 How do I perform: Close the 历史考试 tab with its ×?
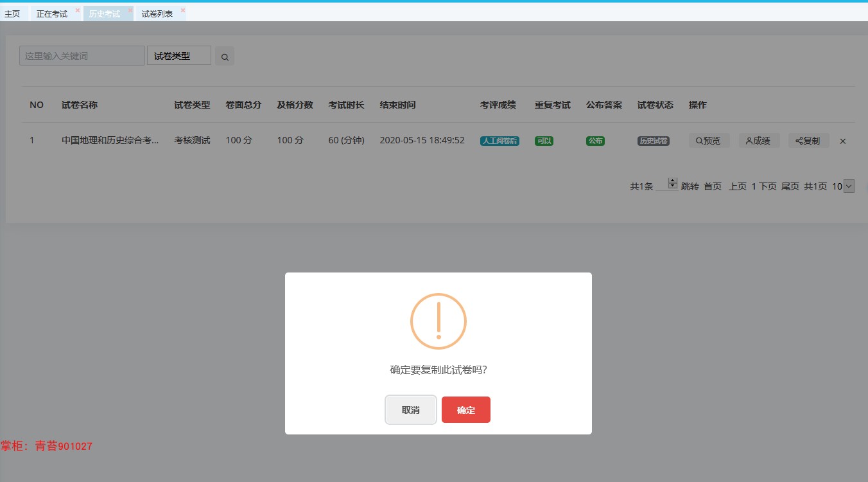pyautogui.click(x=130, y=10)
